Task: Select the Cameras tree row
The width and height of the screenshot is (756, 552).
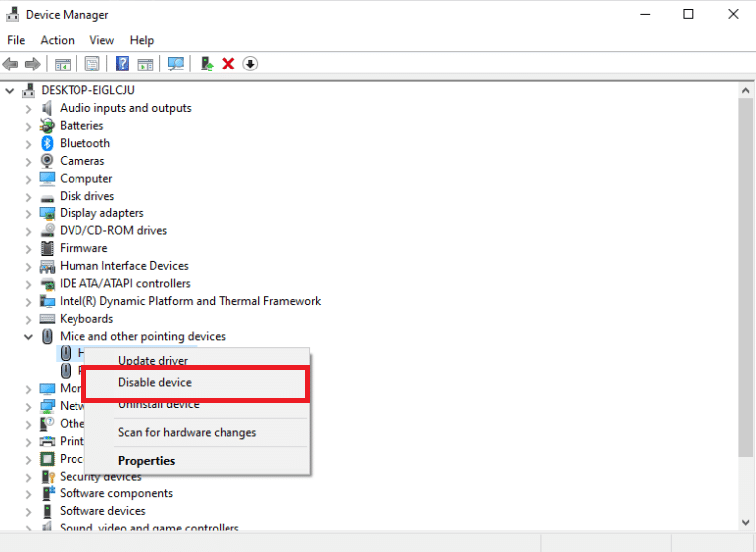Action: (82, 161)
